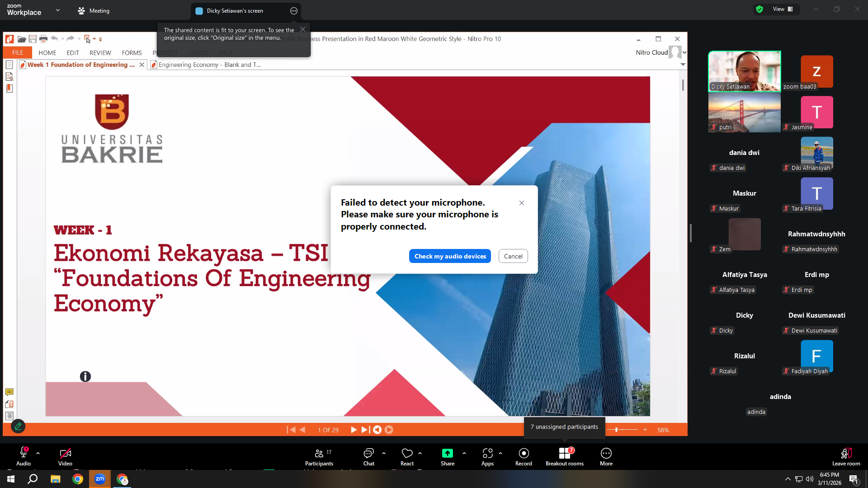
Task: Mute or unmute Zoom Audio microphone
Action: tap(24, 456)
